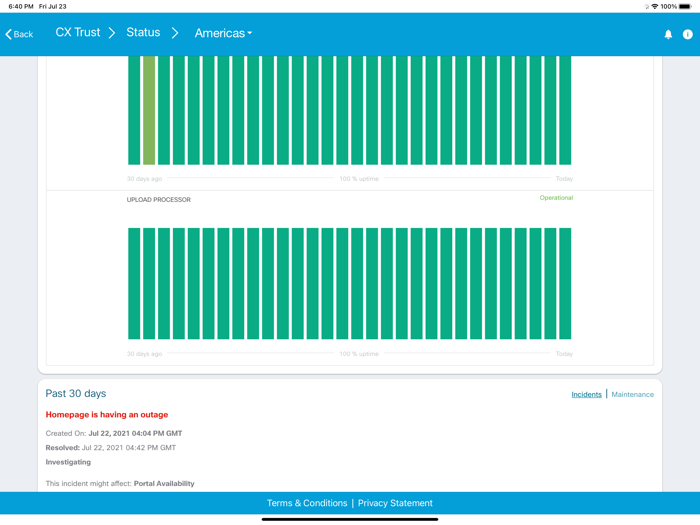Screen dimensions: 700x525
Task: Switch to the Maintenance tab
Action: [633, 394]
